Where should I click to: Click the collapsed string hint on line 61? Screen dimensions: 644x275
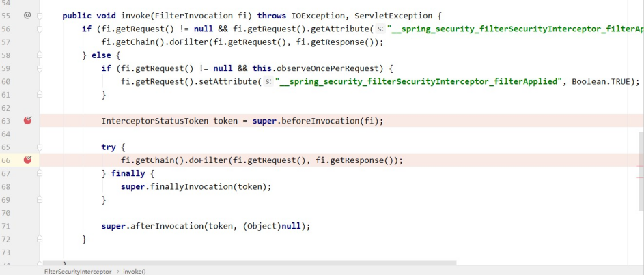coord(269,82)
